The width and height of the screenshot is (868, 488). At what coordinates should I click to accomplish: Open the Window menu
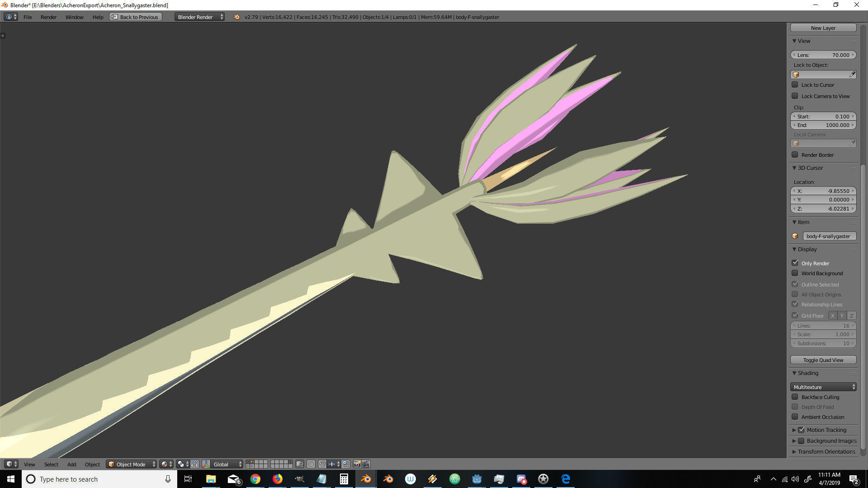pos(74,17)
